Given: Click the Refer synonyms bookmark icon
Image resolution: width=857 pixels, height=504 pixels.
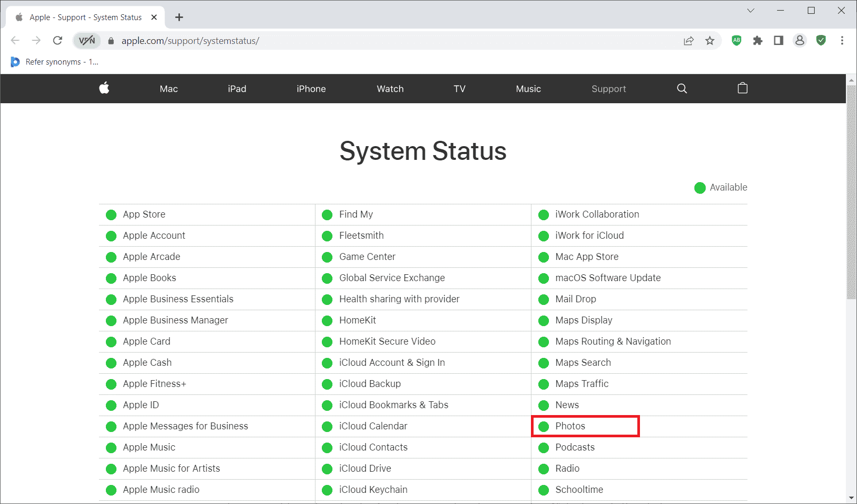Looking at the screenshot, I should tap(15, 62).
